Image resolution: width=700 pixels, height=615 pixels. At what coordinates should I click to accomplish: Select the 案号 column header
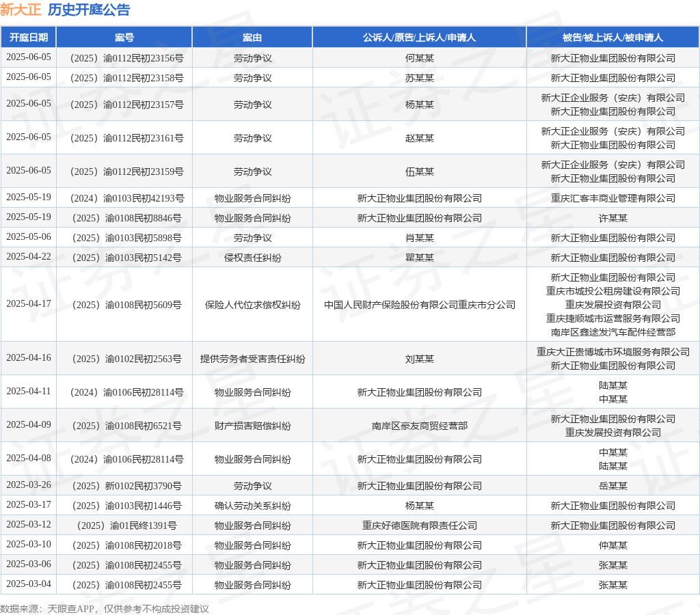point(124,38)
